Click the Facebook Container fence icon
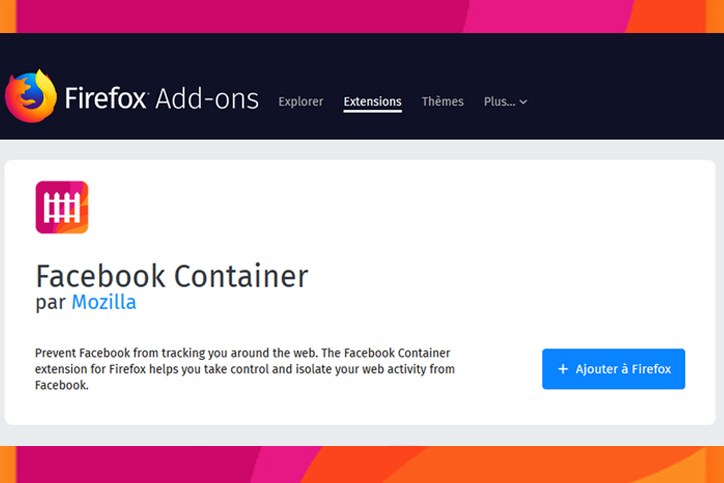Image resolution: width=724 pixels, height=483 pixels. [62, 207]
